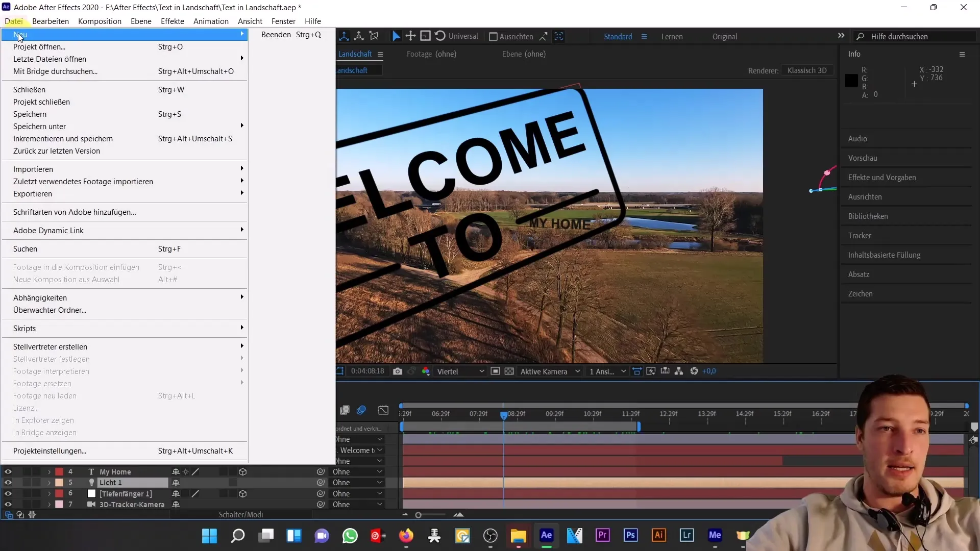Select Speichern unter from Datei menu
This screenshot has width=980, height=551.
pos(40,126)
